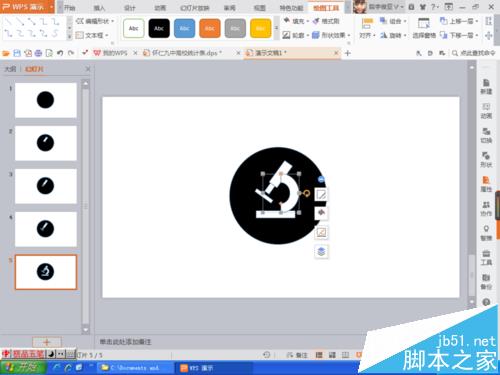Expand the shape style gallery
Screen dimensions: 500x375
coord(276,28)
